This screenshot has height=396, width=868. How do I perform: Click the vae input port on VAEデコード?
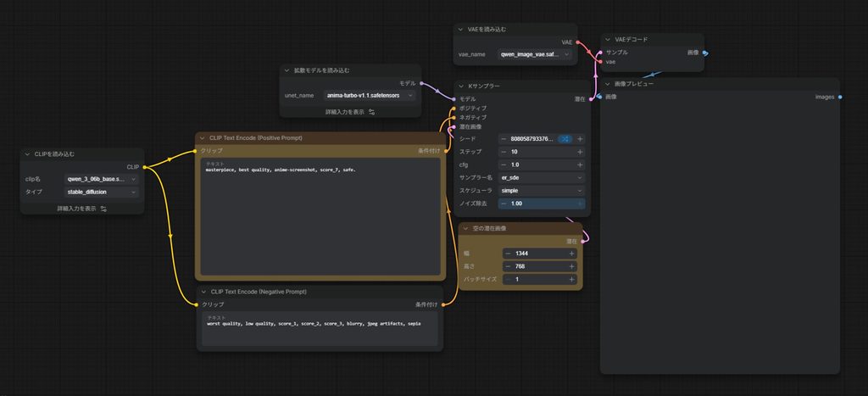(x=601, y=61)
